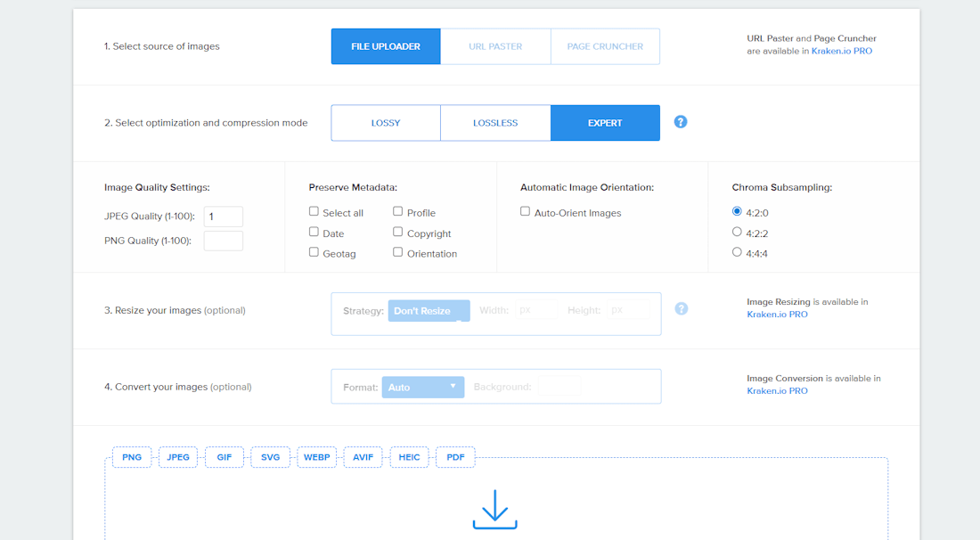Image resolution: width=980 pixels, height=540 pixels.
Task: Select the HEIC format tag
Action: [410, 457]
